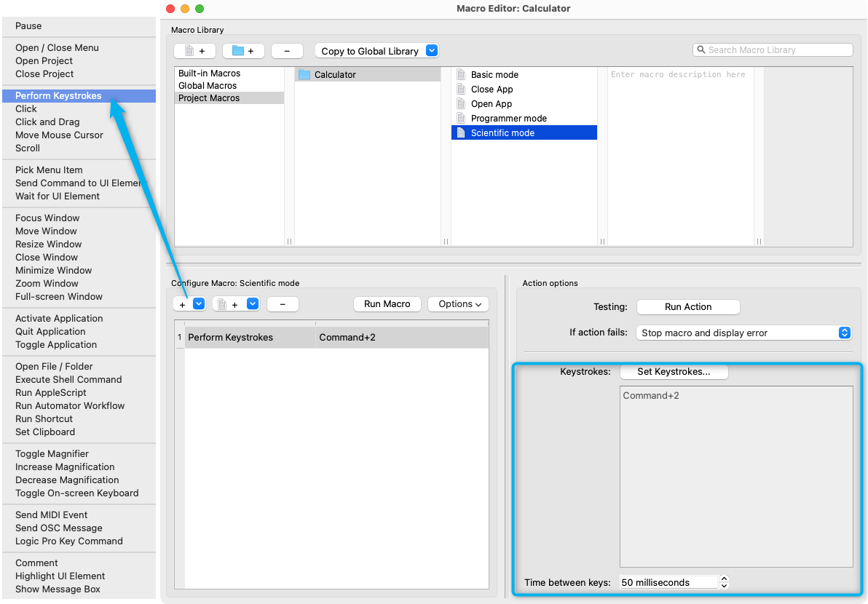Open the add action plus dropdown
This screenshot has width=868, height=604.
(198, 304)
